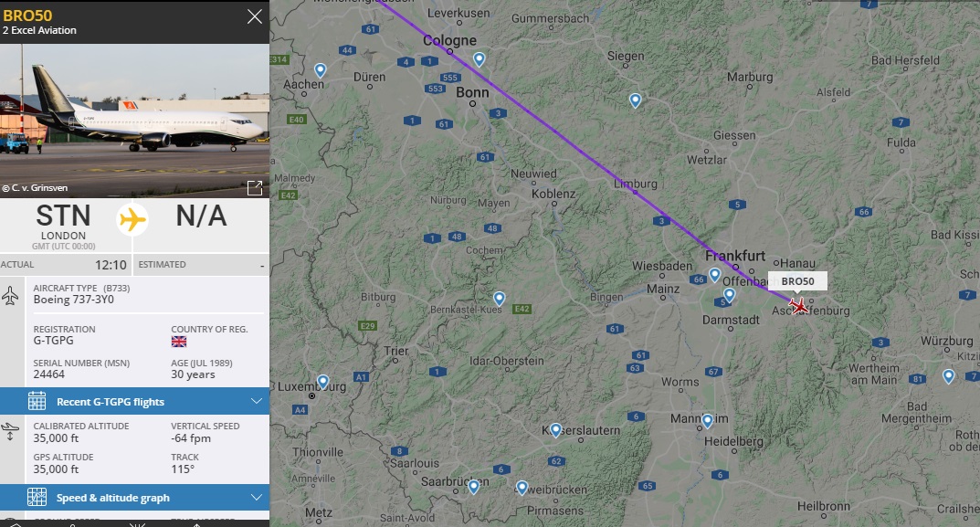Click the Boeing 737 aircraft photo

point(134,110)
